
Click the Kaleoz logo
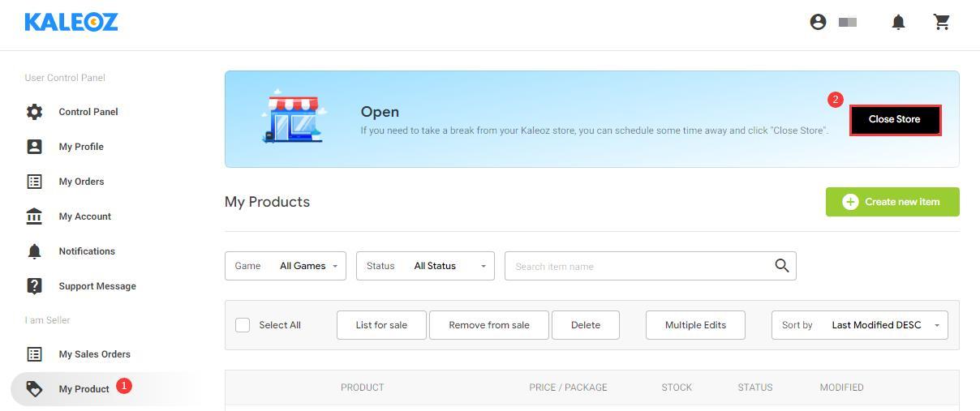(71, 22)
